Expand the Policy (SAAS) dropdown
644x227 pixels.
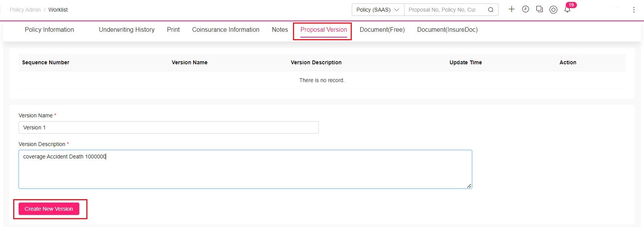(x=378, y=10)
